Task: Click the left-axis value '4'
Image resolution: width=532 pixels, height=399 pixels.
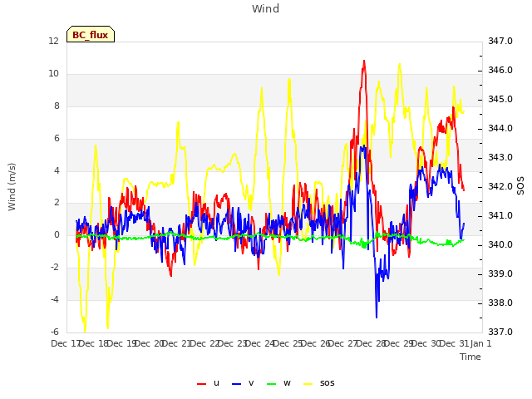Action: pos(57,170)
